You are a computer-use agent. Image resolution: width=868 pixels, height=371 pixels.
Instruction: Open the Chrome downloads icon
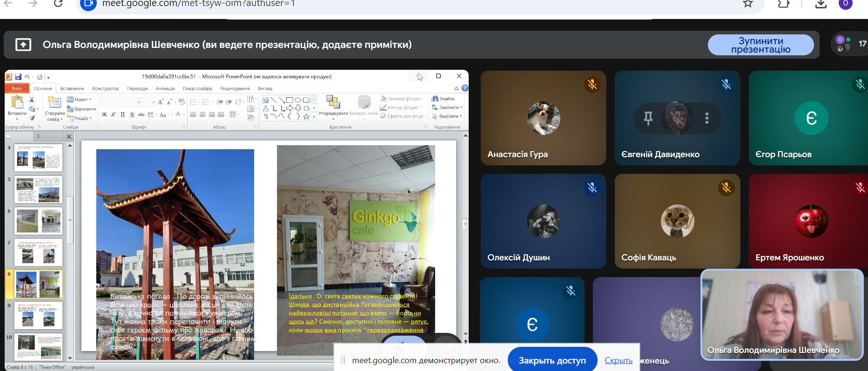(821, 4)
